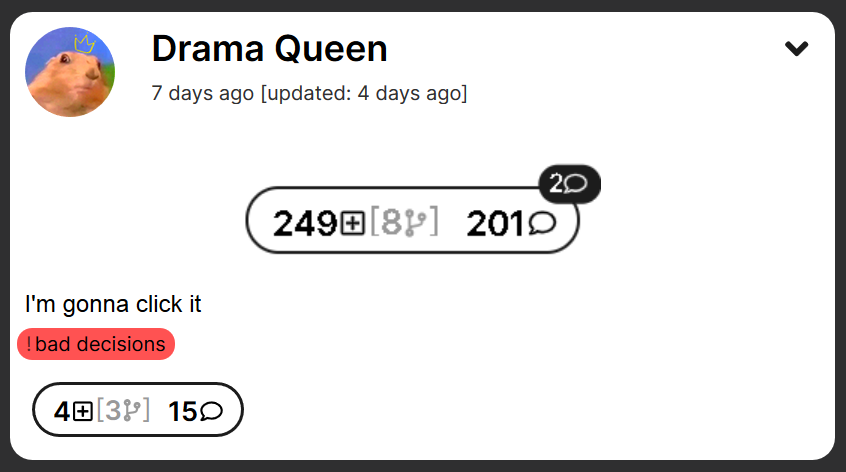Click the I'm gonna click it text
This screenshot has width=846, height=472.
click(x=113, y=304)
